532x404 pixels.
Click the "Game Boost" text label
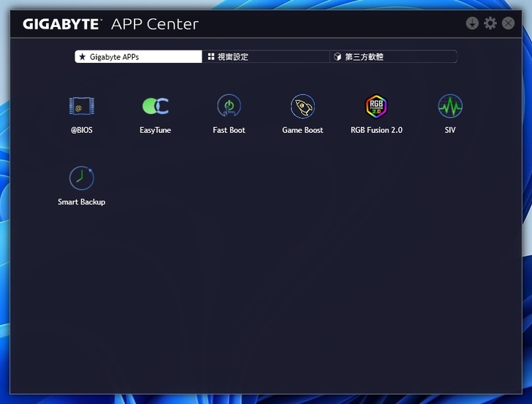[303, 130]
